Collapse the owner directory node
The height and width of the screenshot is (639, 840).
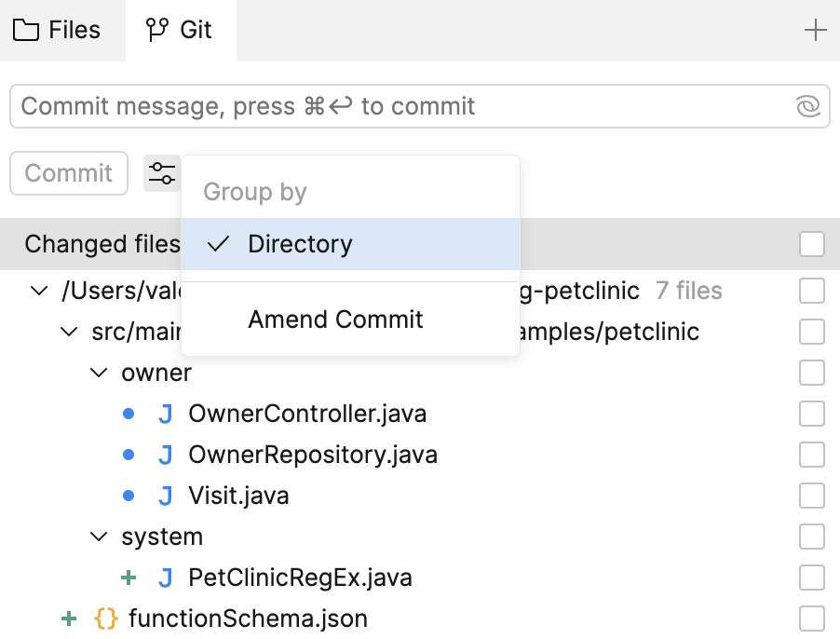point(98,373)
